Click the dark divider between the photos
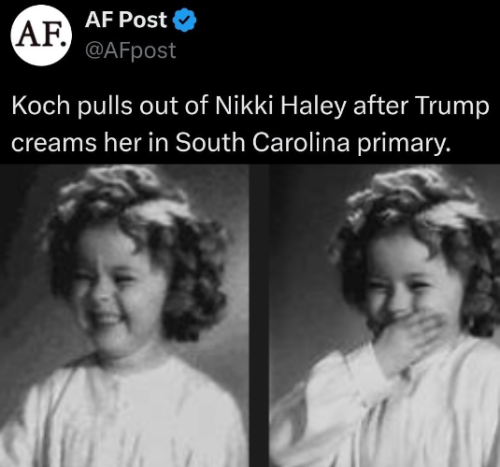The image size is (500, 467). tap(259, 315)
